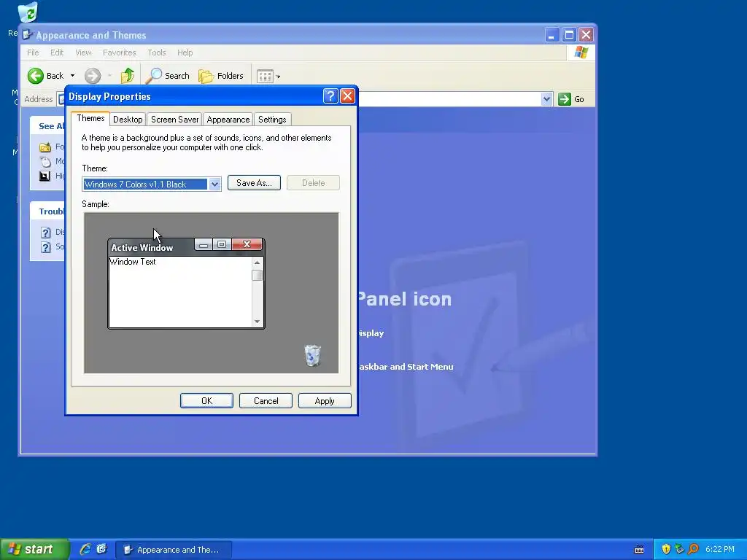Click the Recycle Bin in theme sample
The width and height of the screenshot is (747, 560).
point(312,355)
